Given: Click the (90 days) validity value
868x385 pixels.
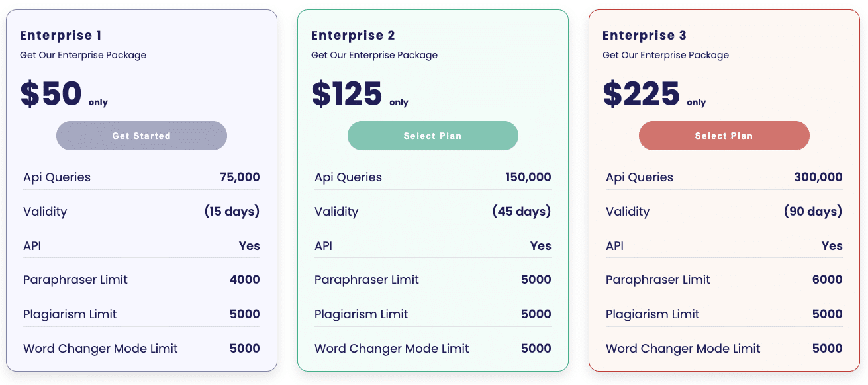Looking at the screenshot, I should coord(813,212).
